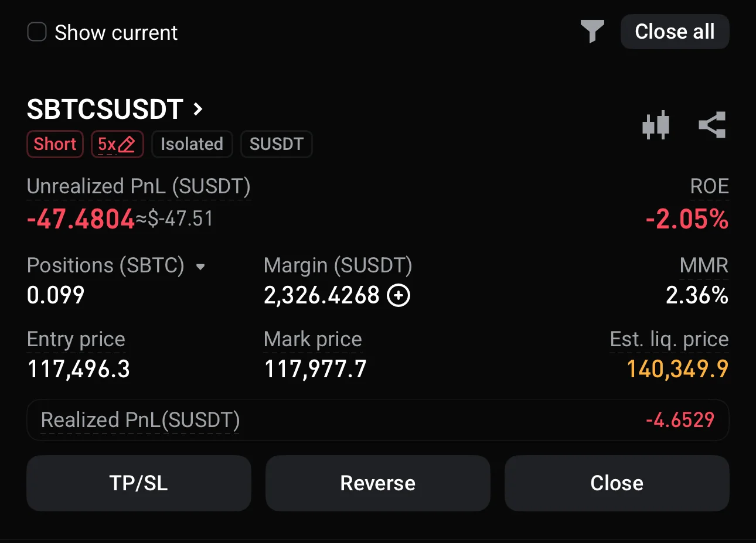Edit the 5x leverage pencil icon
The width and height of the screenshot is (756, 543).
pyautogui.click(x=127, y=144)
